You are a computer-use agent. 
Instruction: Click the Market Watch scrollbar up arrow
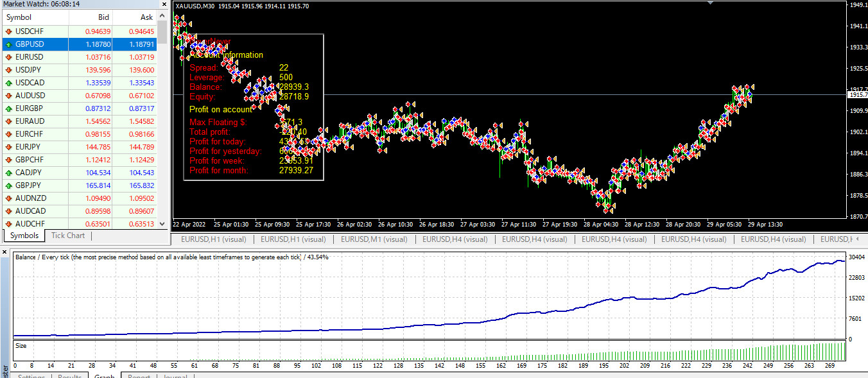(162, 15)
